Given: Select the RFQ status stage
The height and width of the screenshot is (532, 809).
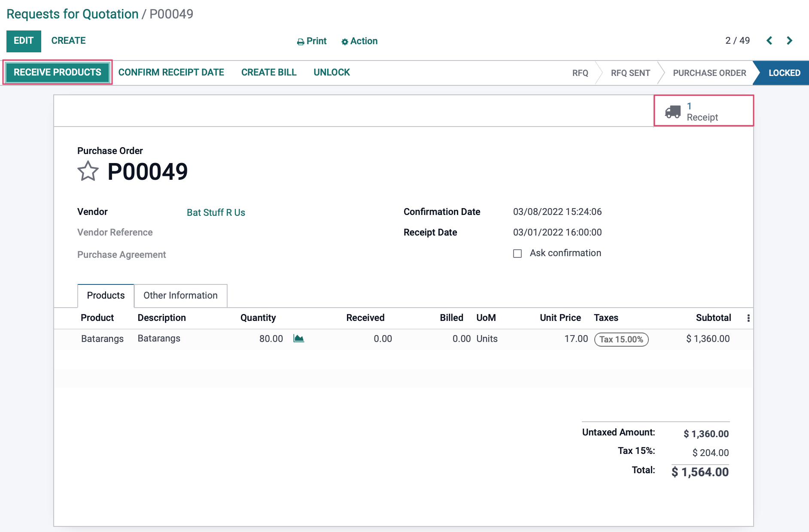Looking at the screenshot, I should tap(580, 73).
